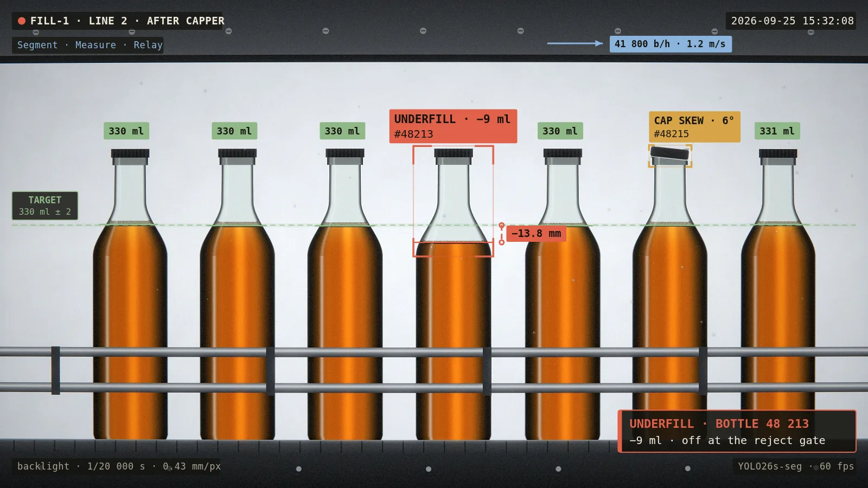This screenshot has height=488, width=868.
Task: Select the UNDERFILL −9 ml #48213 label
Action: pyautogui.click(x=453, y=126)
